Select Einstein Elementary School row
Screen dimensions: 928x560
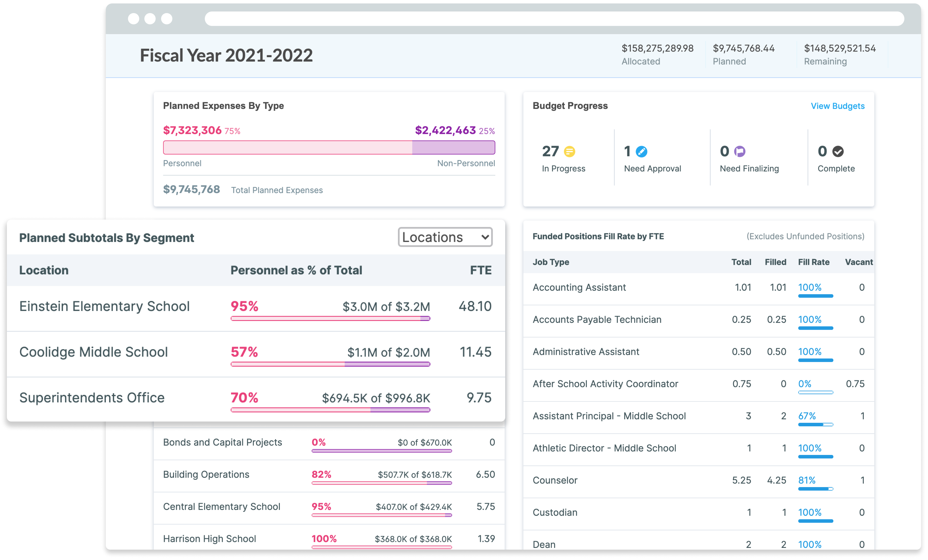click(x=104, y=306)
